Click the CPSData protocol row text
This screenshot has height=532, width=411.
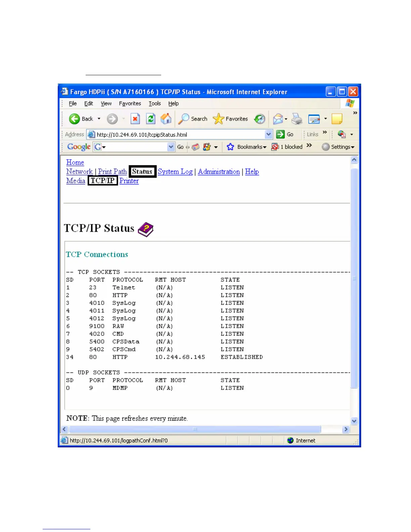[126, 342]
